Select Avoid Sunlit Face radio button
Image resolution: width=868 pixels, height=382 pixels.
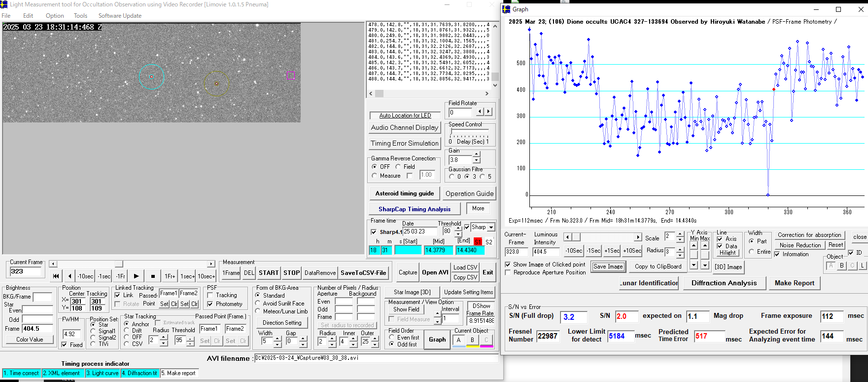point(258,304)
